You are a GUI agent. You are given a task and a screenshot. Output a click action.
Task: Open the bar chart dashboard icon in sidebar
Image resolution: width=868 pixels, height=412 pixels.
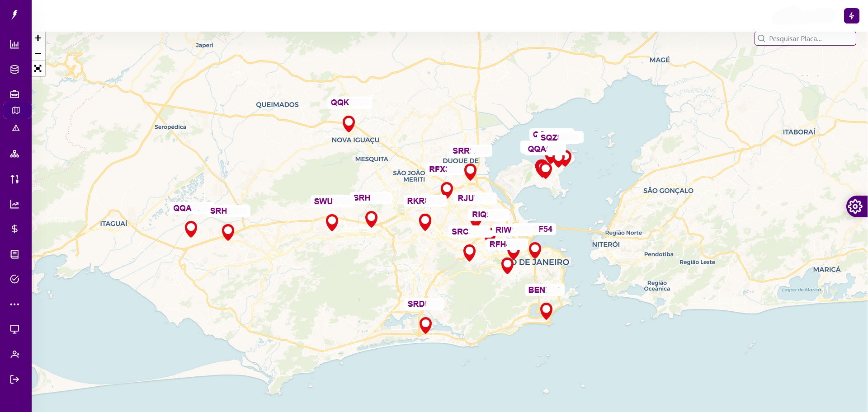(x=14, y=44)
